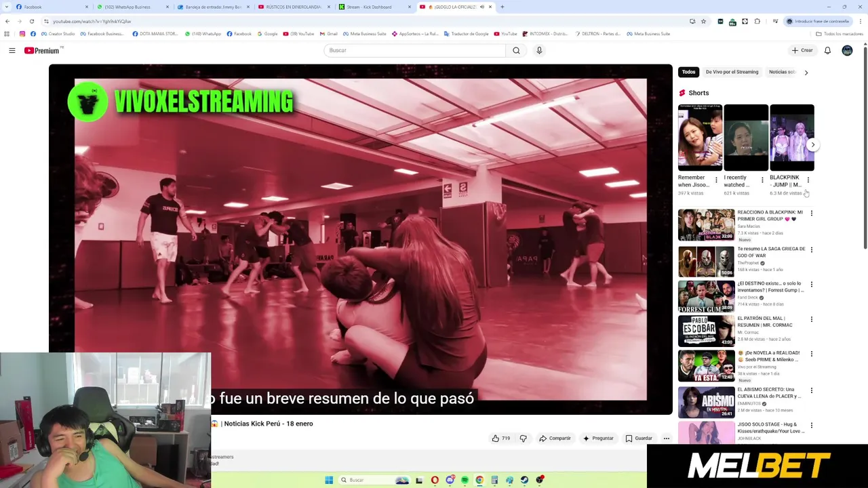Screen dimensions: 868x488
Task: Show more filter chips with right chevron
Action: [x=806, y=72]
